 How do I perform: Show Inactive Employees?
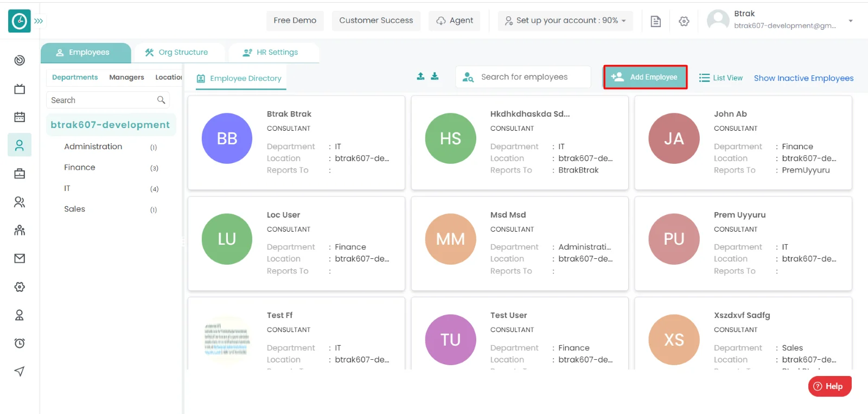[x=803, y=78]
